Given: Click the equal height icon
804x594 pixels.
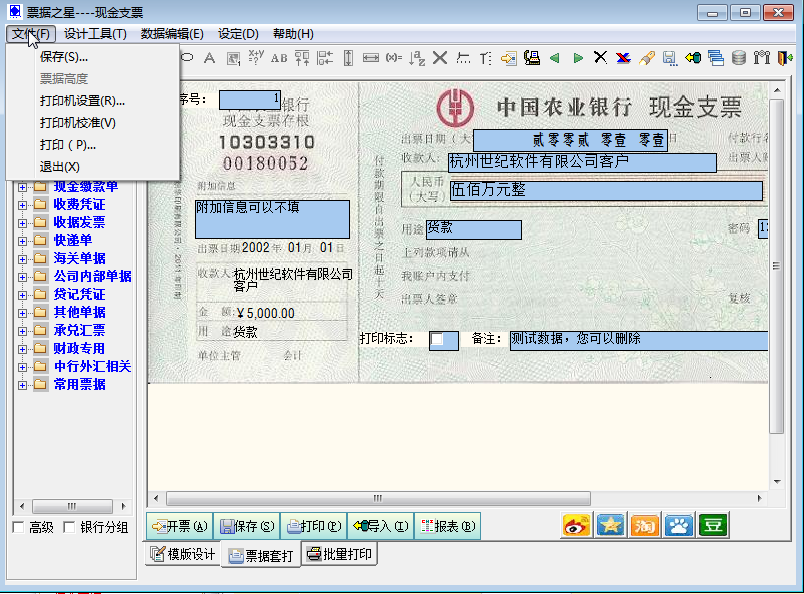Looking at the screenshot, I should pyautogui.click(x=348, y=58).
